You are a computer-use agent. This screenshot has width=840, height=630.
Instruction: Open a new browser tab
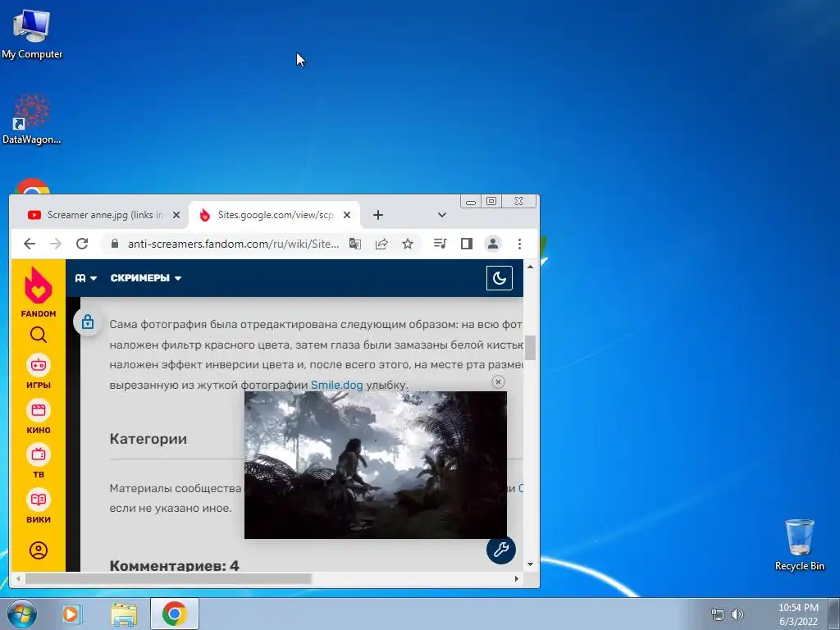coord(378,215)
